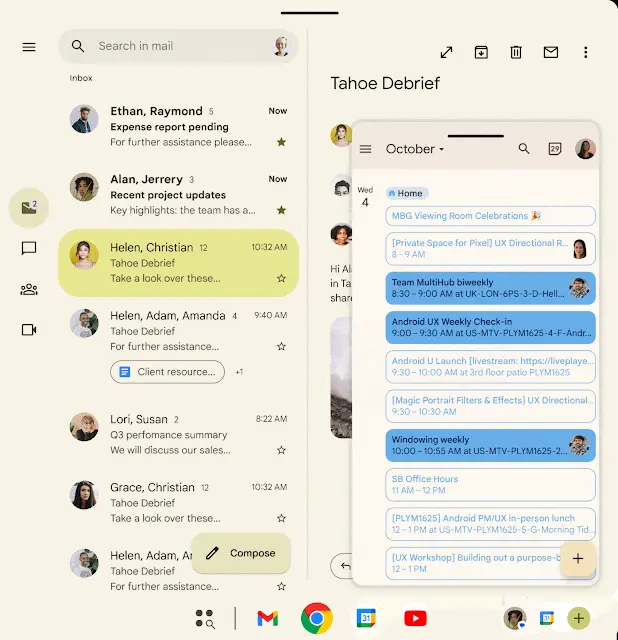Star the Helen, Christian email
Viewport: 618px width, 640px height.
[281, 278]
